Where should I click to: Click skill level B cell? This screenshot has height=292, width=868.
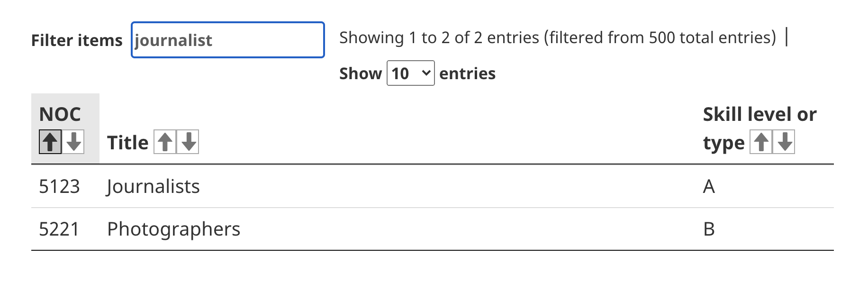point(709,229)
